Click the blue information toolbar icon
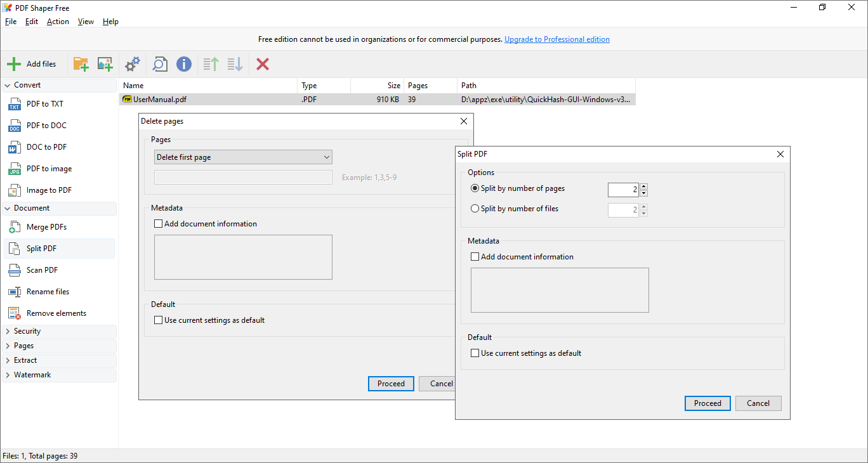868x463 pixels. 184,64
